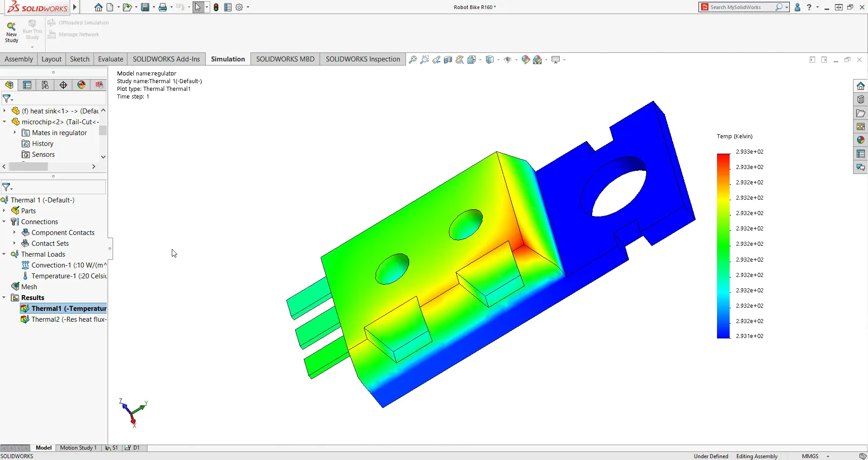Expand the Parts folder in the study tree
Image resolution: width=868 pixels, height=460 pixels.
click(x=5, y=211)
